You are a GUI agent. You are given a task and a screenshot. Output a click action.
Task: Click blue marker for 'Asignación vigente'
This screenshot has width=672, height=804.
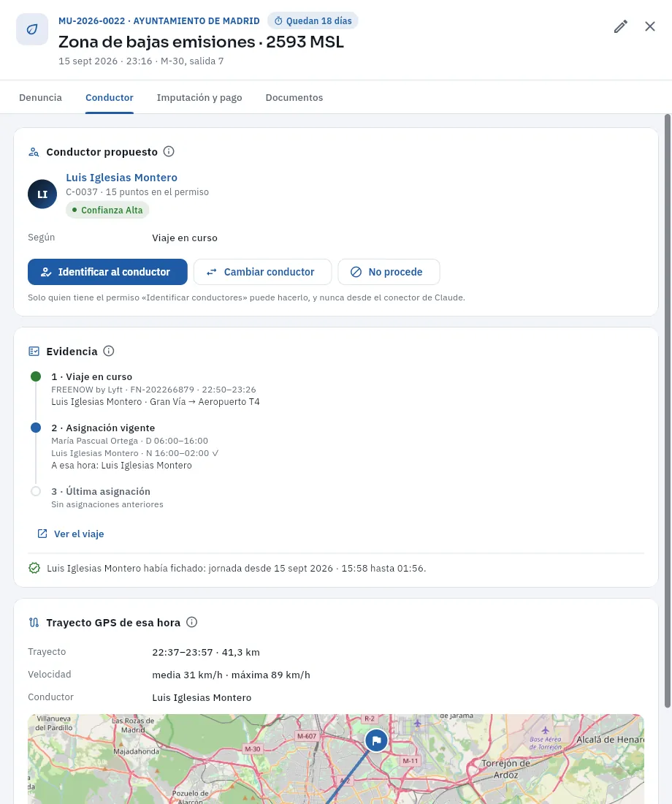(36, 428)
